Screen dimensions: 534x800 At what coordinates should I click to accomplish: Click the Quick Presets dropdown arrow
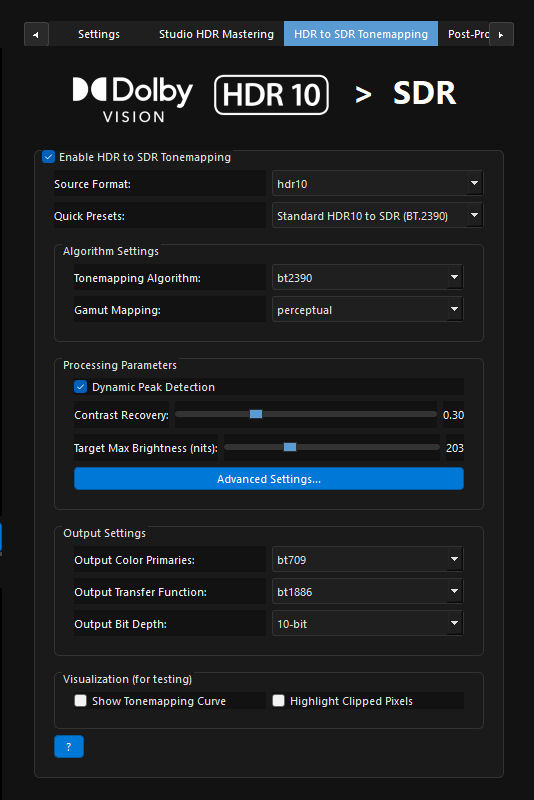coord(474,215)
